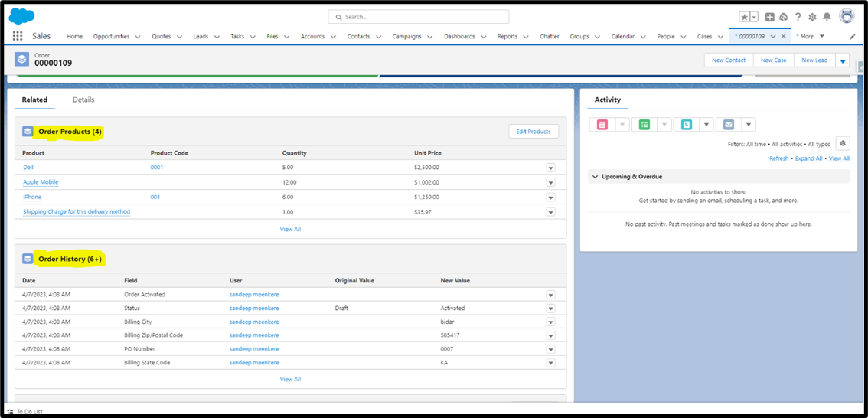Image resolution: width=868 pixels, height=418 pixels.
Task: Click the Email envelope icon in Activity
Action: (729, 125)
